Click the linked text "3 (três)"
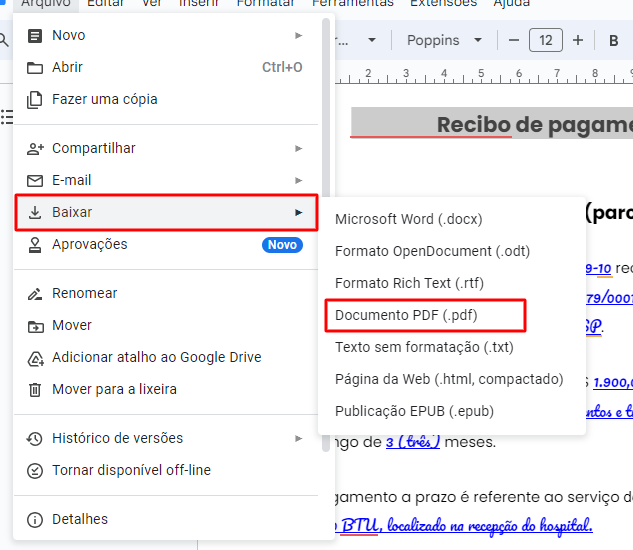The image size is (633, 550). 413,442
